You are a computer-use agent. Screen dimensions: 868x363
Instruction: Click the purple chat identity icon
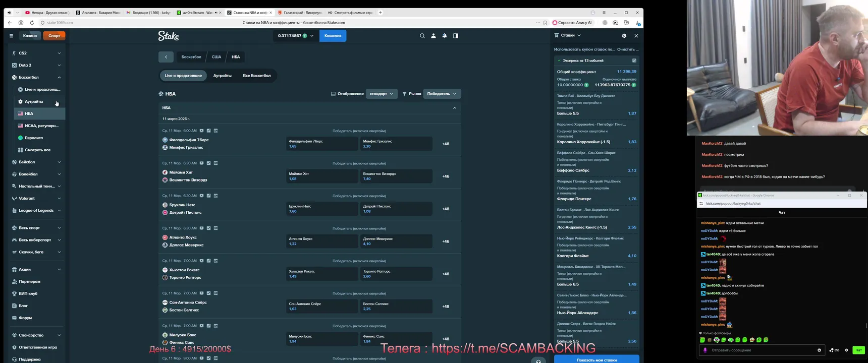pos(706,350)
